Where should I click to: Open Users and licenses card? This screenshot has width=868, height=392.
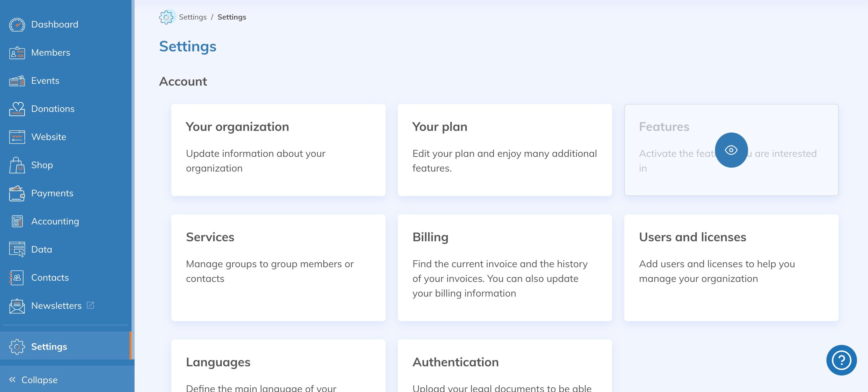(731, 268)
